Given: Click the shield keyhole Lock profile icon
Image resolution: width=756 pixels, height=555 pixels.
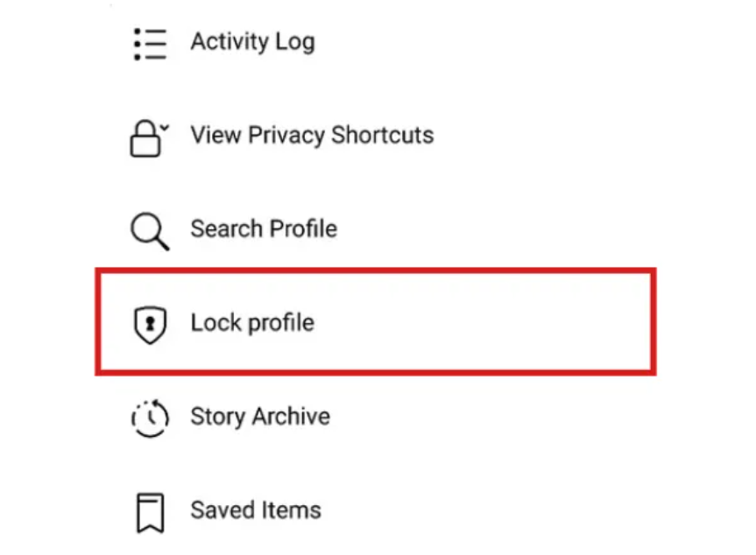Looking at the screenshot, I should tap(150, 324).
